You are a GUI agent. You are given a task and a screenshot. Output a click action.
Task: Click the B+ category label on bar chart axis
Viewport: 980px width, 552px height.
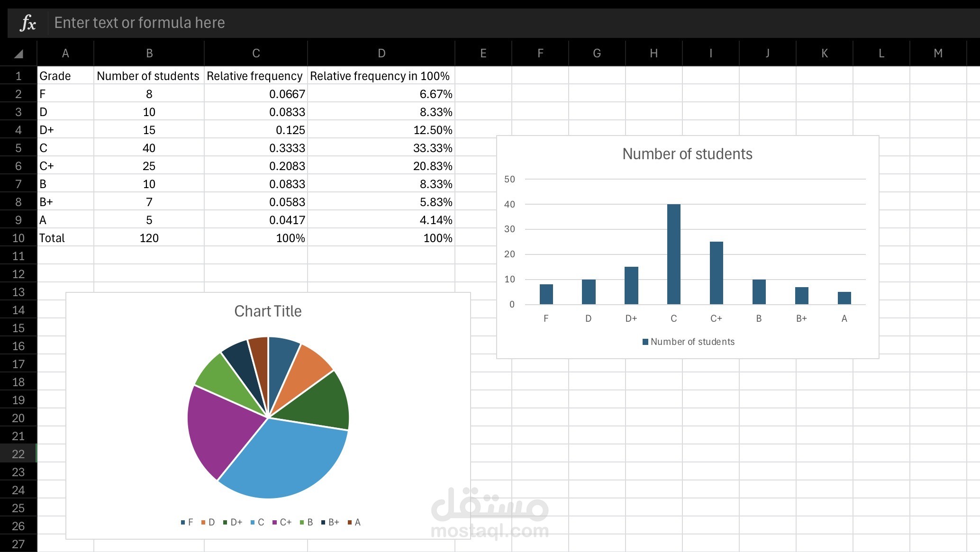point(801,319)
